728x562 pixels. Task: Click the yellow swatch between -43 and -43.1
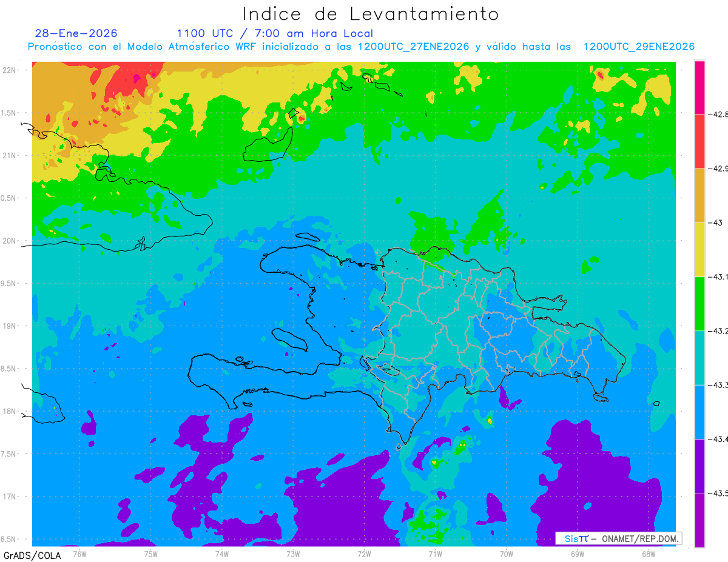pyautogui.click(x=699, y=249)
